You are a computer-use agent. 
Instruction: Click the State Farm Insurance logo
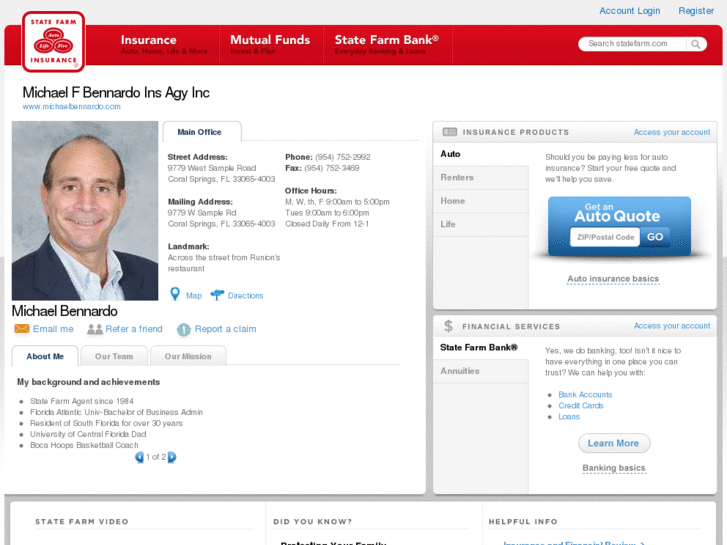point(53,42)
